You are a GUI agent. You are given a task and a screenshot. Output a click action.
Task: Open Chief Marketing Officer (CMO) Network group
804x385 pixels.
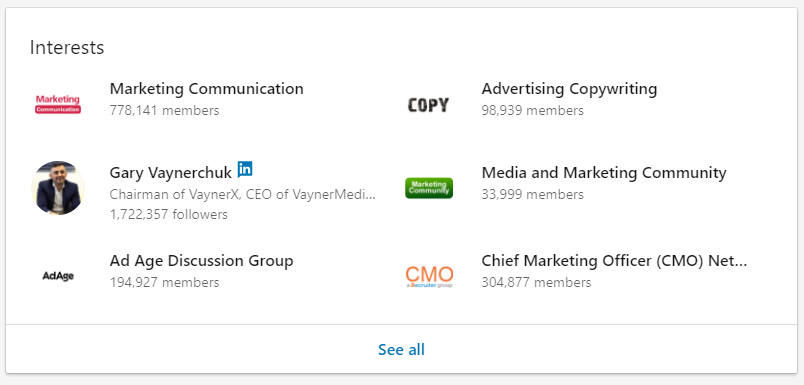click(614, 261)
